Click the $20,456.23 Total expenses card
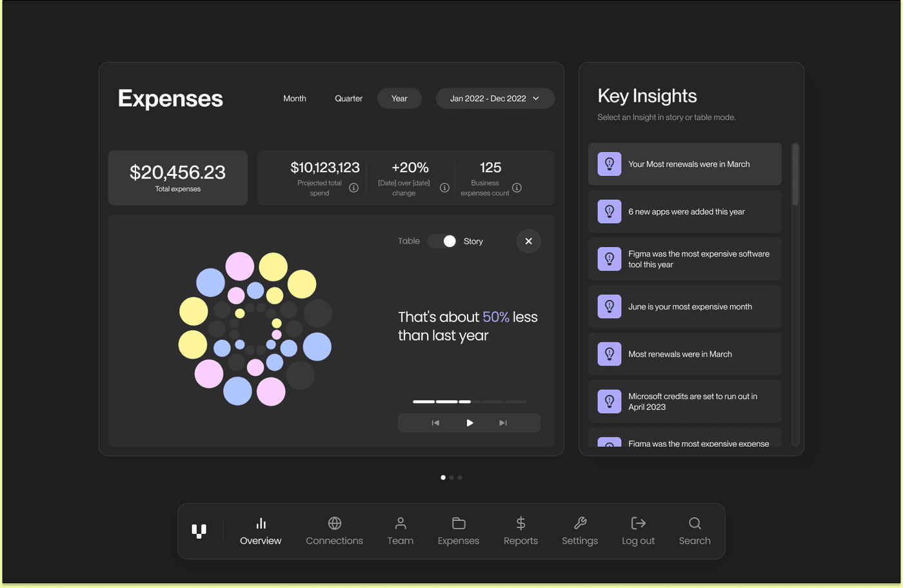This screenshot has width=903, height=588. pyautogui.click(x=178, y=178)
